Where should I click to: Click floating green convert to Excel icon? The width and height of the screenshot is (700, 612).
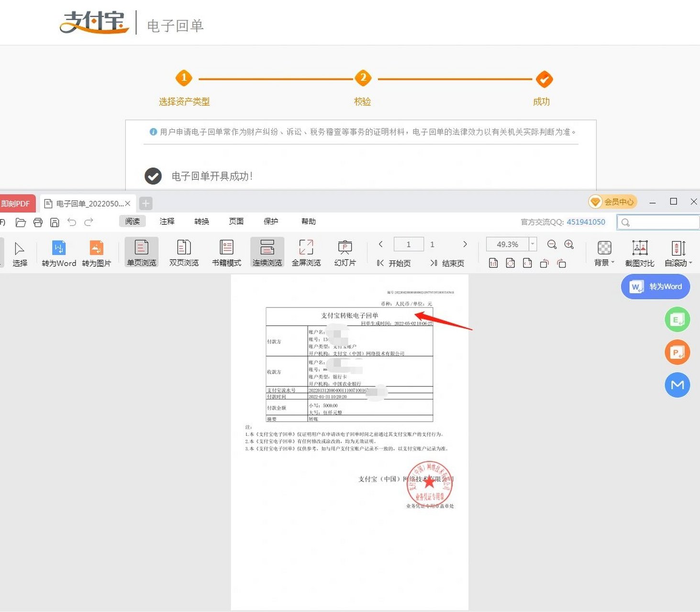(678, 319)
